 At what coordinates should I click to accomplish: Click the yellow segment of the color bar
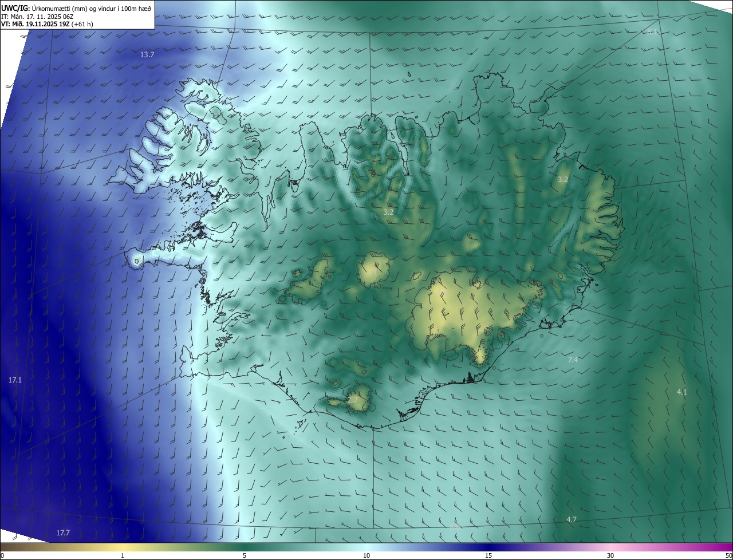click(123, 547)
